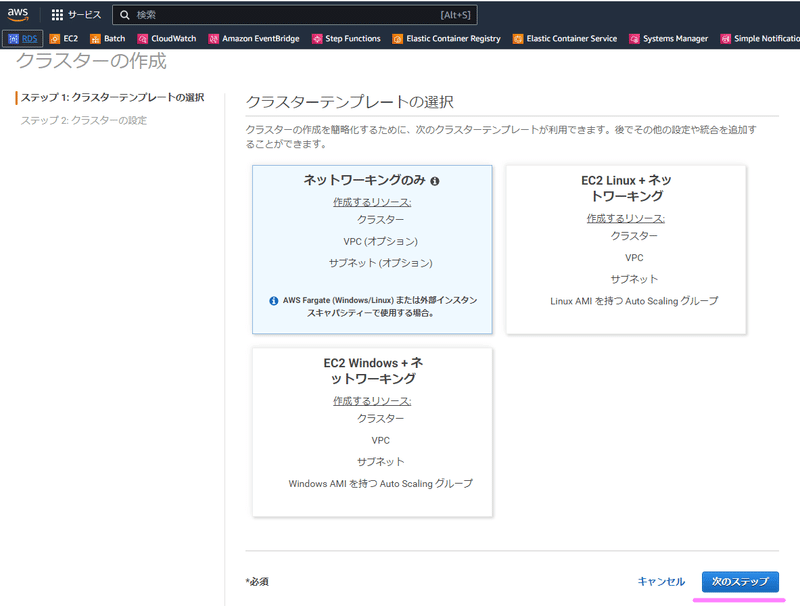The image size is (800, 606).
Task: Click サブネット (オプション) text
Action: pyautogui.click(x=381, y=263)
